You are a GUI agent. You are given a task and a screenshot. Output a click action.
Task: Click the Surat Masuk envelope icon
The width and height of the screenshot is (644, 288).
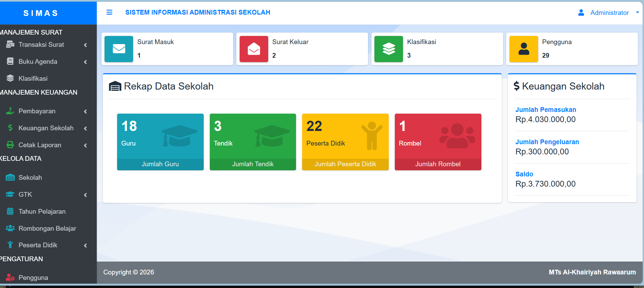119,49
